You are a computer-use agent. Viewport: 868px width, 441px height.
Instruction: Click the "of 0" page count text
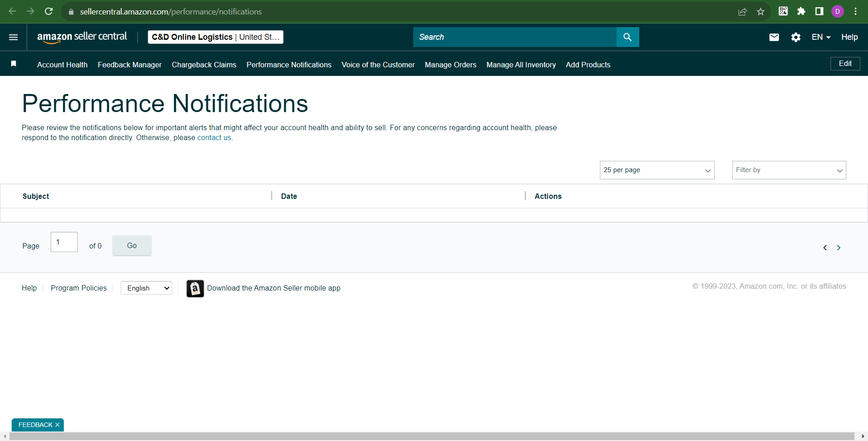(x=95, y=246)
